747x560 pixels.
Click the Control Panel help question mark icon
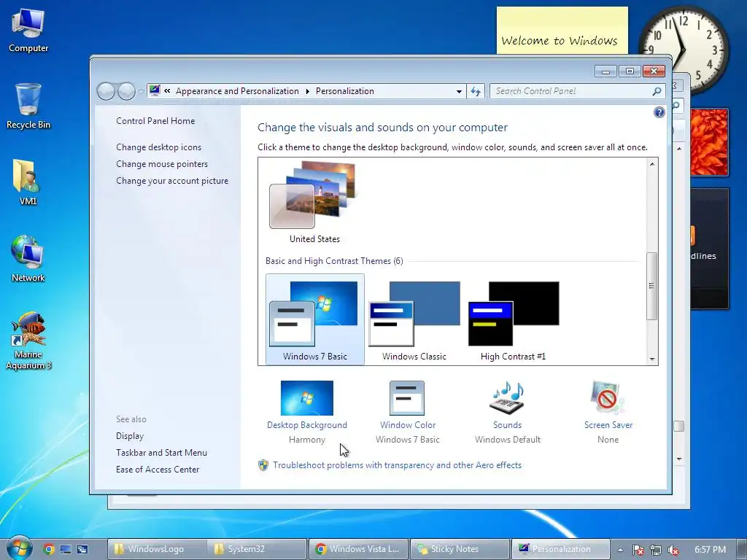659,112
